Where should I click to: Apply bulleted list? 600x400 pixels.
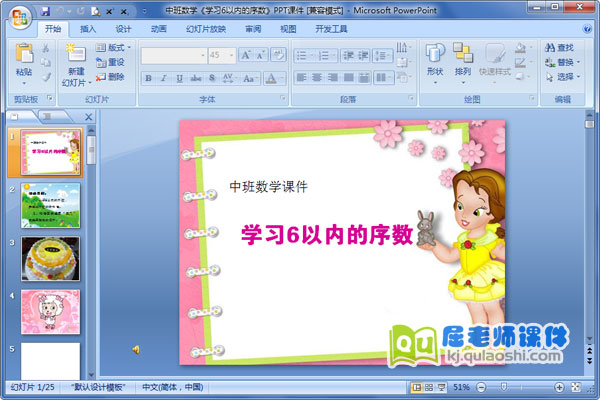tap(304, 56)
